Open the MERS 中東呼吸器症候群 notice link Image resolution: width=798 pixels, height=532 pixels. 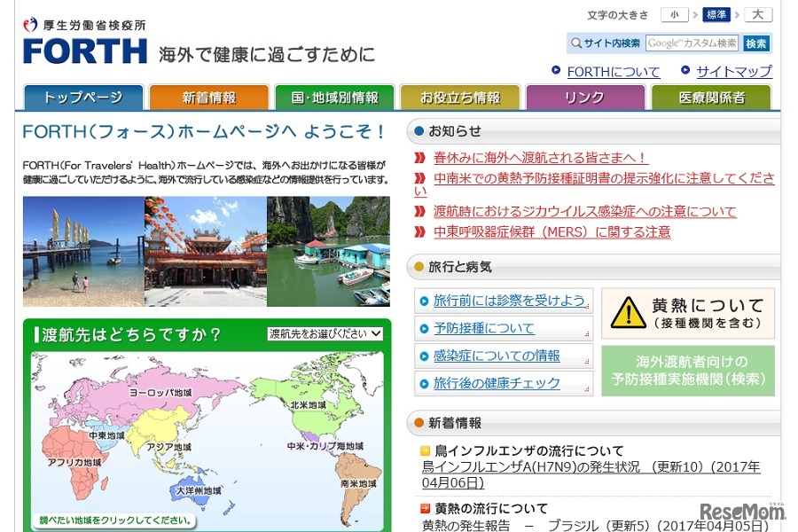click(552, 232)
